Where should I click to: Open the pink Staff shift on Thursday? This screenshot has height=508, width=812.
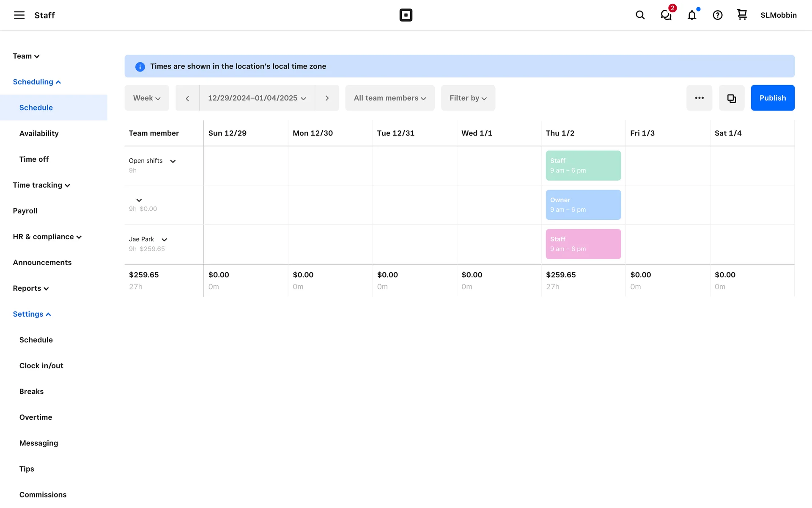583,244
